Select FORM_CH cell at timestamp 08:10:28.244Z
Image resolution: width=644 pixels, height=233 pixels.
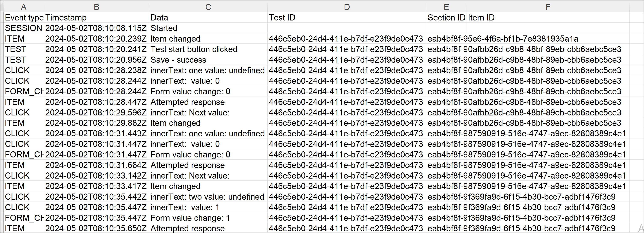[24, 91]
